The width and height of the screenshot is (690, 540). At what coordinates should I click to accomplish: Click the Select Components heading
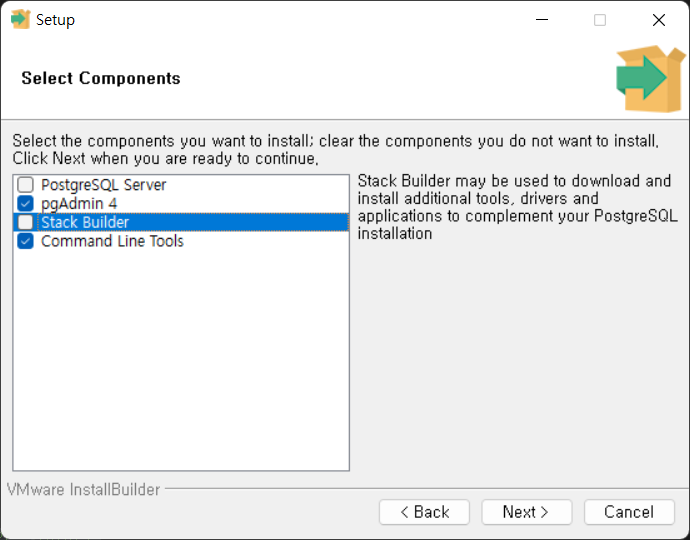pyautogui.click(x=101, y=78)
